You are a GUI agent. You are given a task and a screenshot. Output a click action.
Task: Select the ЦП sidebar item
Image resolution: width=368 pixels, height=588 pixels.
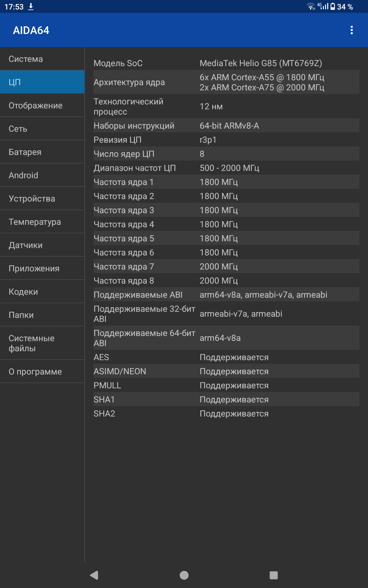pyautogui.click(x=42, y=82)
